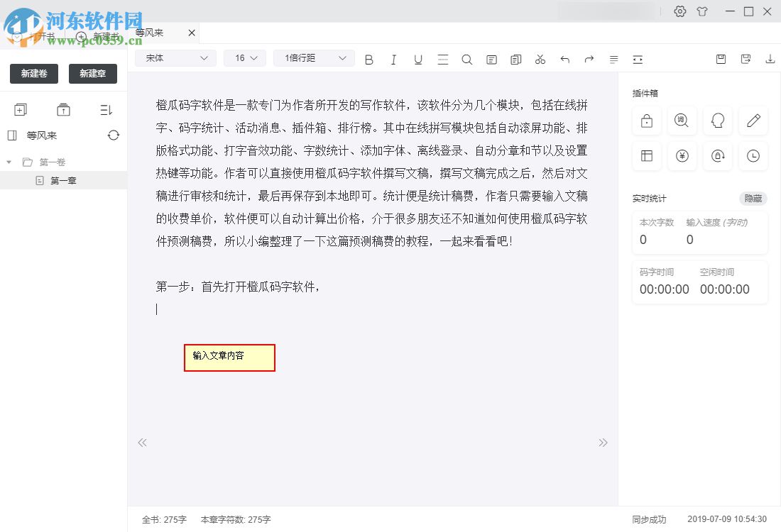Click the save icon on the toolbar
The width and height of the screenshot is (781, 532).
coord(721,60)
